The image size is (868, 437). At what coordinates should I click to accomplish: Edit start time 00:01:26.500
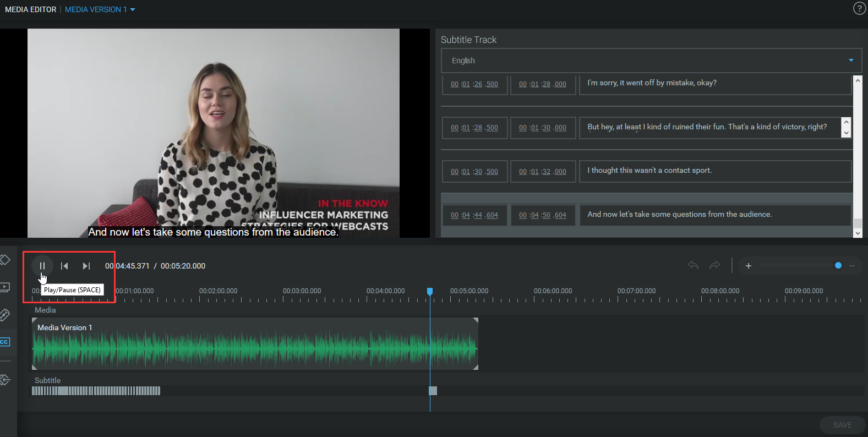(x=474, y=84)
